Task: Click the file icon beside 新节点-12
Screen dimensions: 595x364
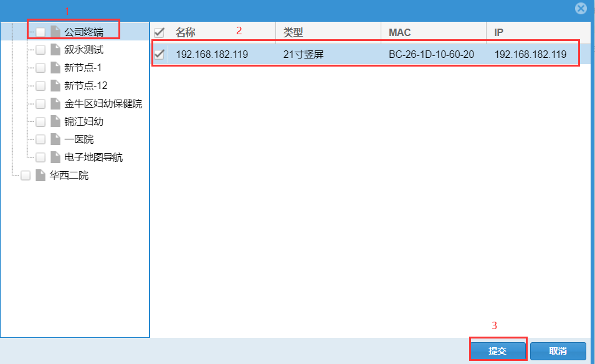Action: pos(55,86)
